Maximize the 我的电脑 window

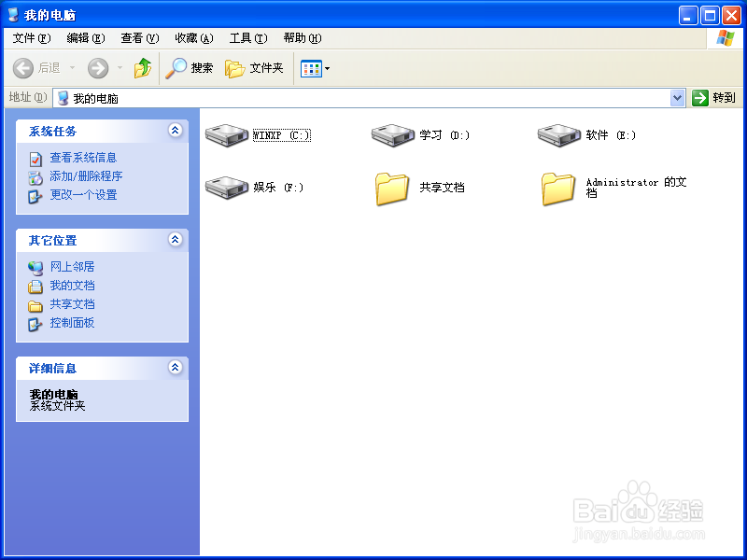(x=710, y=16)
